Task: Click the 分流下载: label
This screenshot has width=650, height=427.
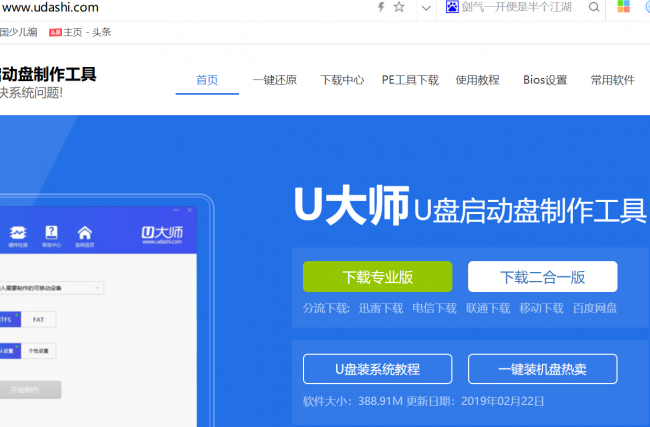Action: 326,308
